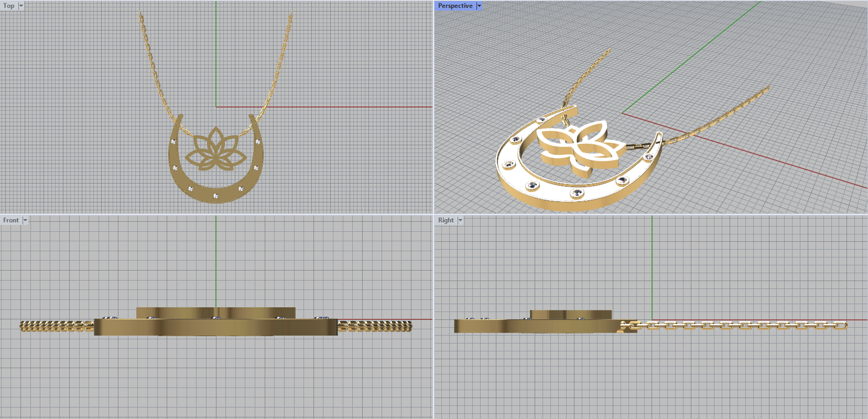
Task: Activate the Front viewport title label
Action: (10, 220)
